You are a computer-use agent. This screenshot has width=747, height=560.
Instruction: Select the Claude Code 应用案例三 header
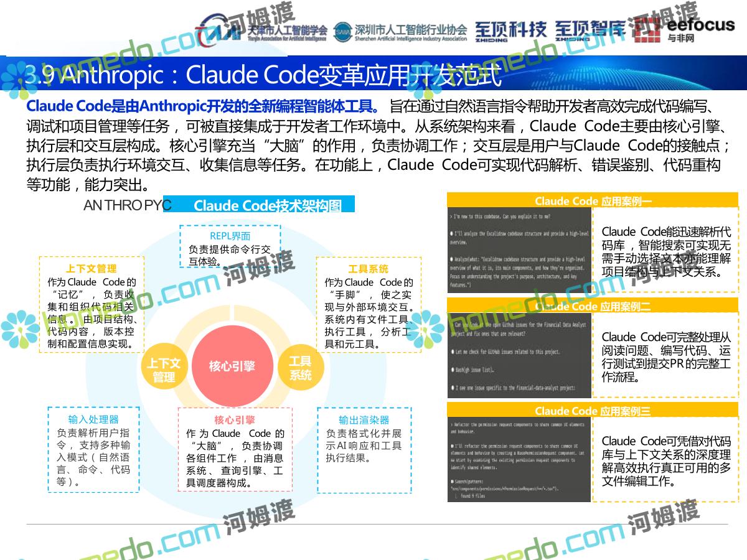tap(593, 411)
